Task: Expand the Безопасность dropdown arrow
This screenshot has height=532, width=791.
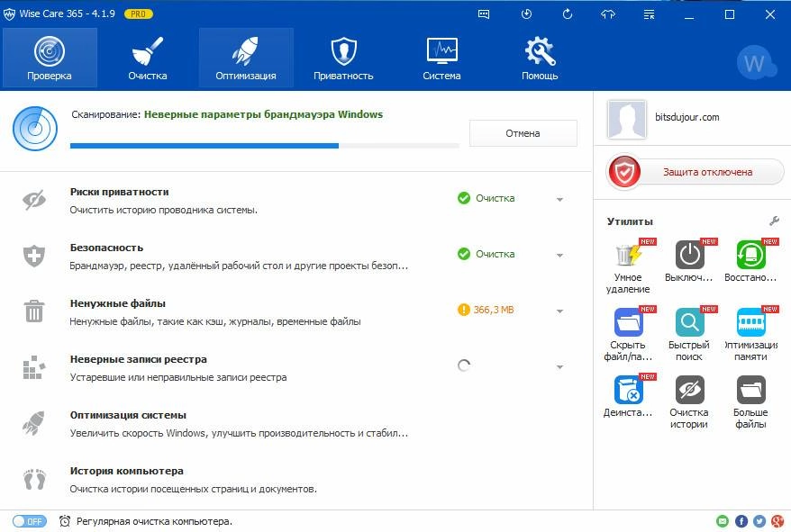Action: coord(559,255)
